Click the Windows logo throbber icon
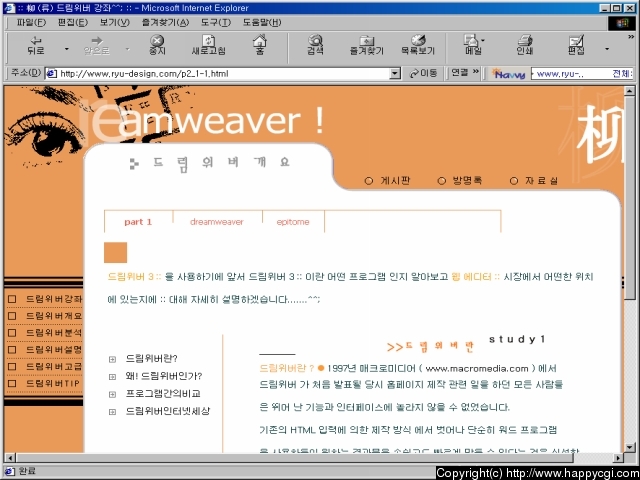This screenshot has width=640, height=480. click(623, 23)
